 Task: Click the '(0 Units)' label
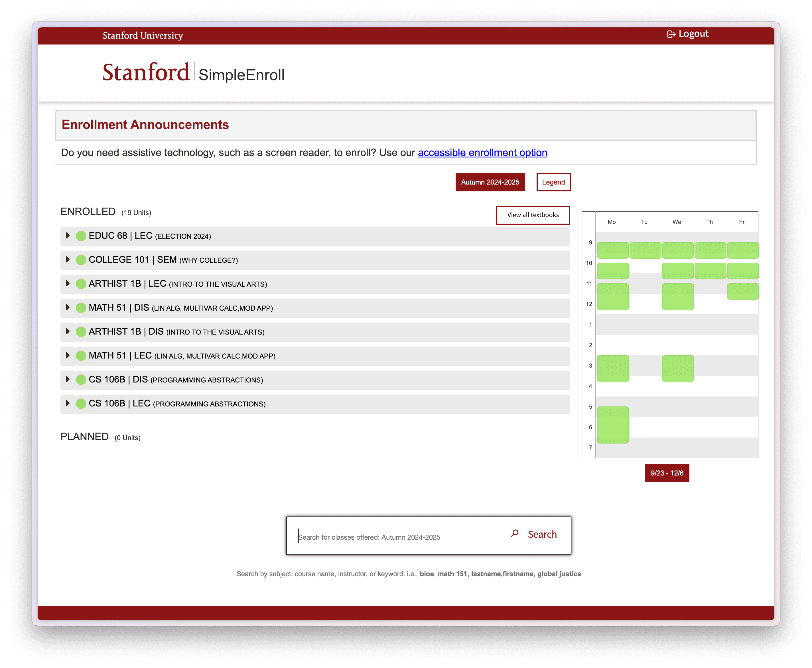tap(127, 438)
